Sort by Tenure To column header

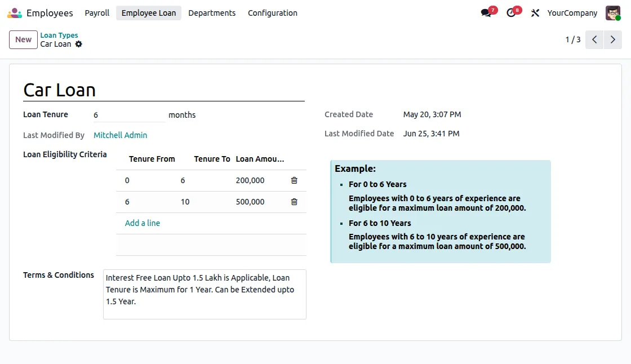point(212,159)
